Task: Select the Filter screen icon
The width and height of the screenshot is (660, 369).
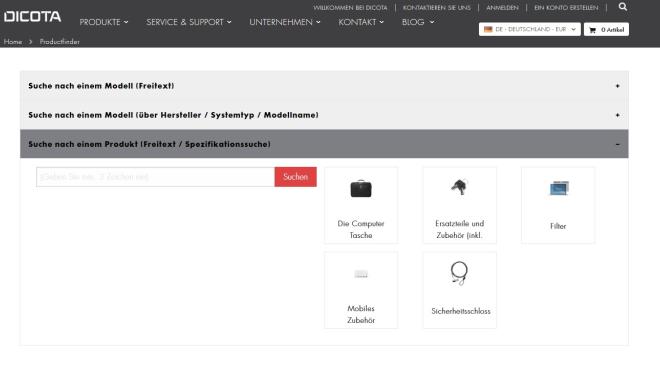Action: 559,188
